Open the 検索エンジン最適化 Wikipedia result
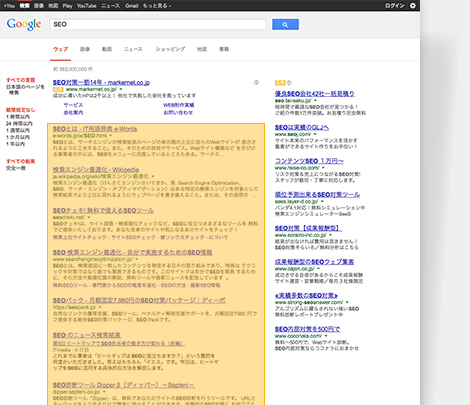470x405 pixels. click(x=96, y=169)
